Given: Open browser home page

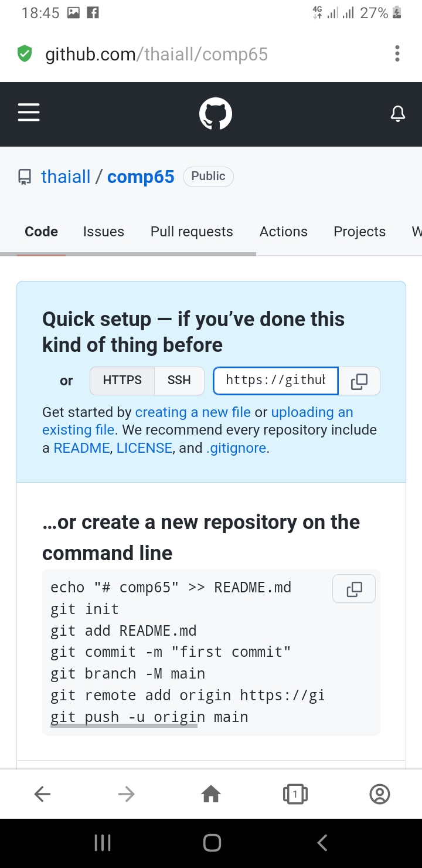Looking at the screenshot, I should [211, 794].
